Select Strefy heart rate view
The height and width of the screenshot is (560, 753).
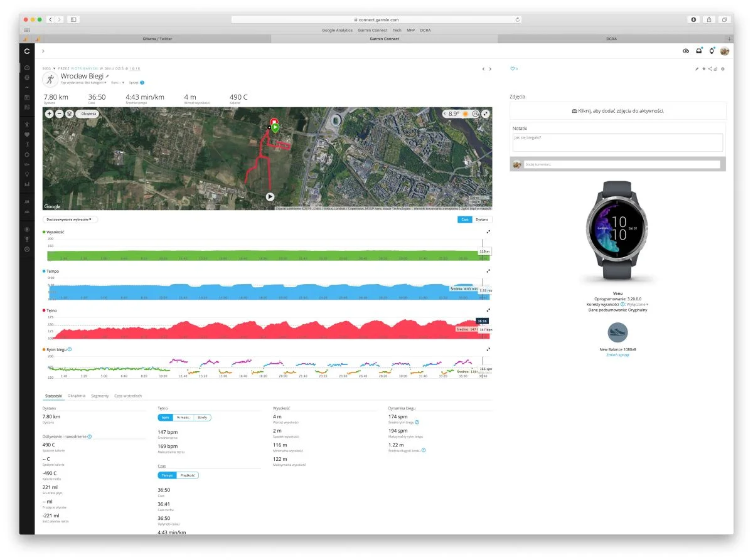coord(202,417)
